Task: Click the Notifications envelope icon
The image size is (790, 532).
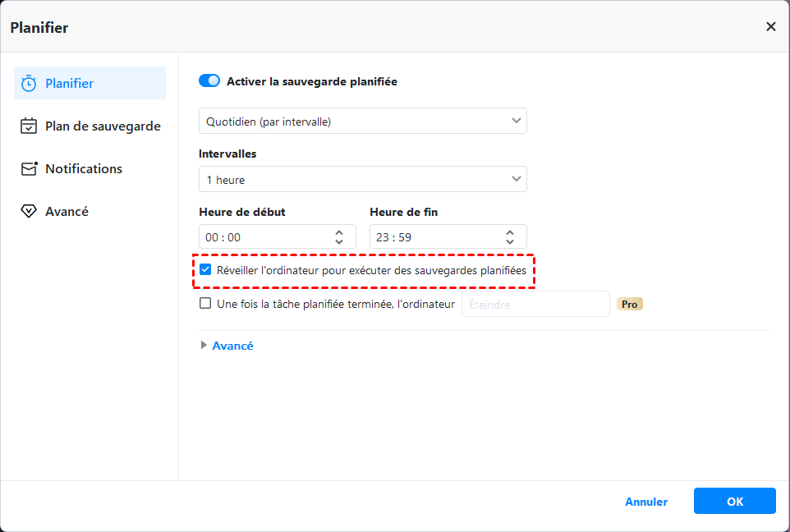Action: click(29, 169)
